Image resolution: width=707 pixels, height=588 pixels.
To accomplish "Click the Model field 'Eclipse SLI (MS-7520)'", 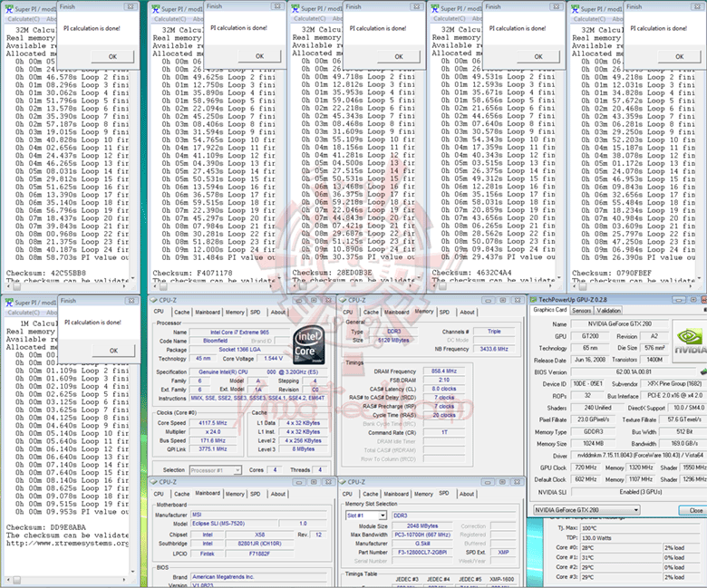I will [x=234, y=524].
